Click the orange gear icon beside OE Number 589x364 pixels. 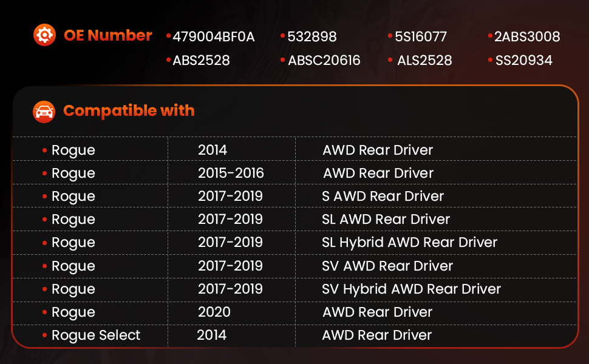click(44, 35)
